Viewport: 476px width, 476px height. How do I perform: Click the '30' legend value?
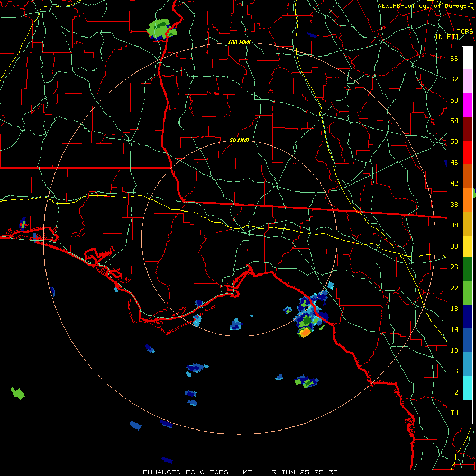tap(454, 246)
